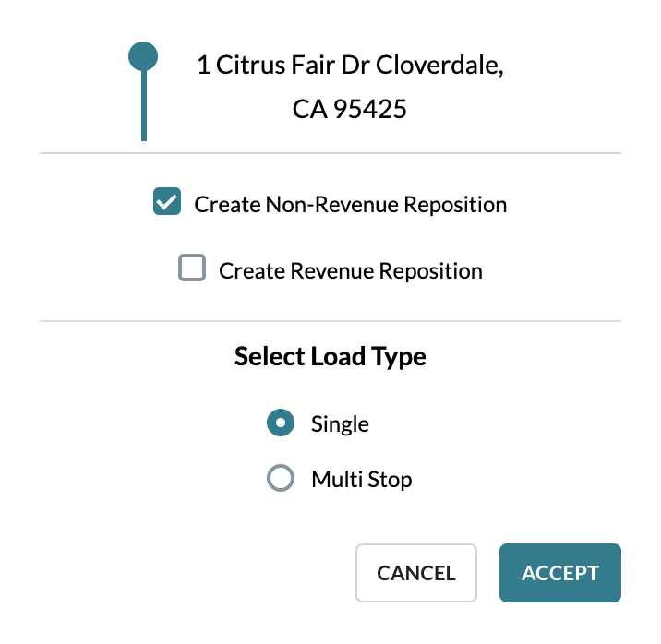
Task: Uncheck the Create Non-Revenue Reposition checkbox
Action: pos(166,203)
